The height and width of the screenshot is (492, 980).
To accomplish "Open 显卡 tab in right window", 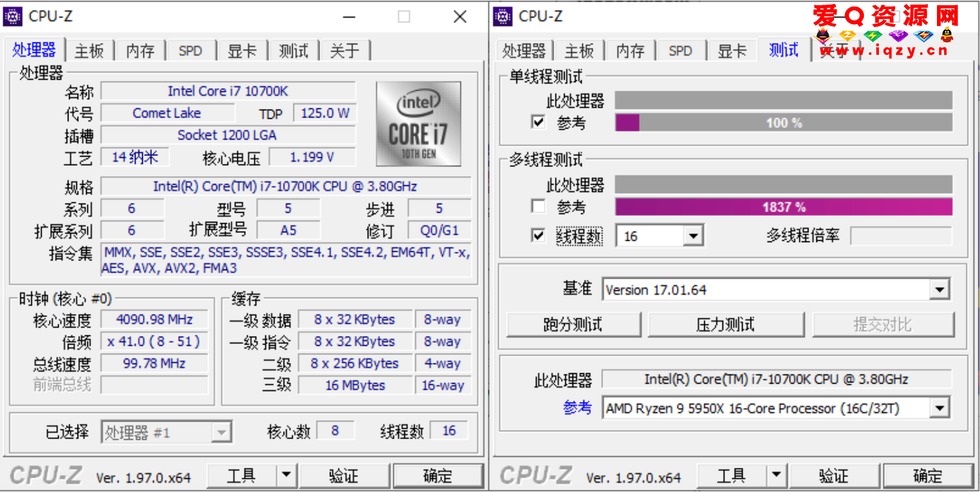I will point(732,51).
